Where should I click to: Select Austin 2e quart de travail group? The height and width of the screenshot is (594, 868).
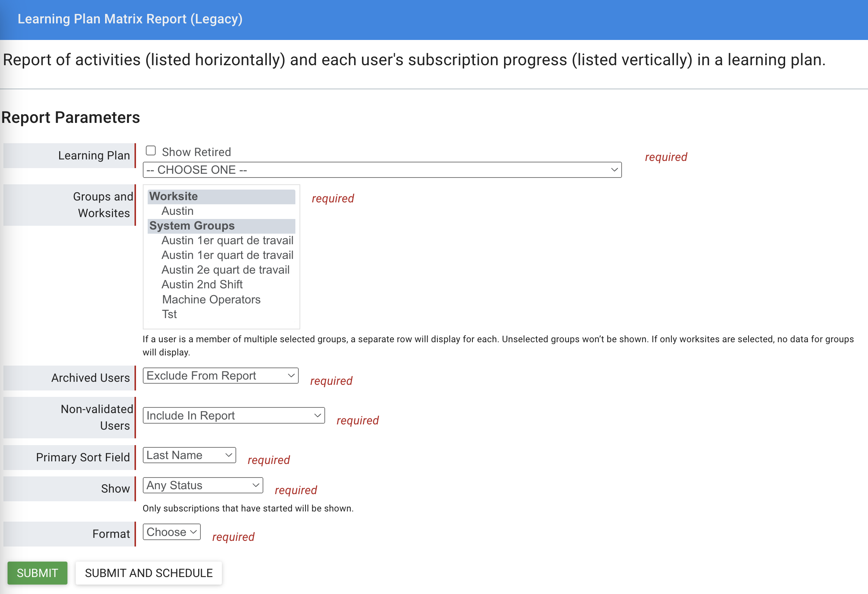(225, 270)
